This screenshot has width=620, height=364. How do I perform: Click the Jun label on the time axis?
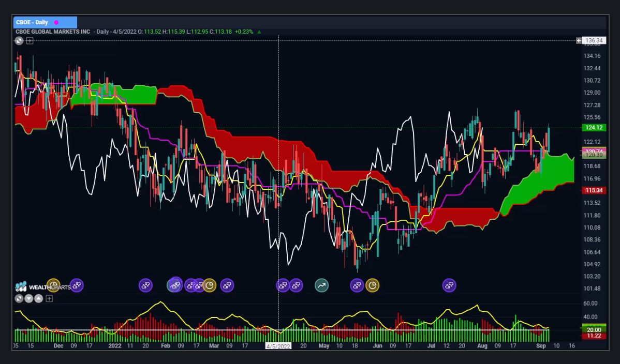[378, 345]
